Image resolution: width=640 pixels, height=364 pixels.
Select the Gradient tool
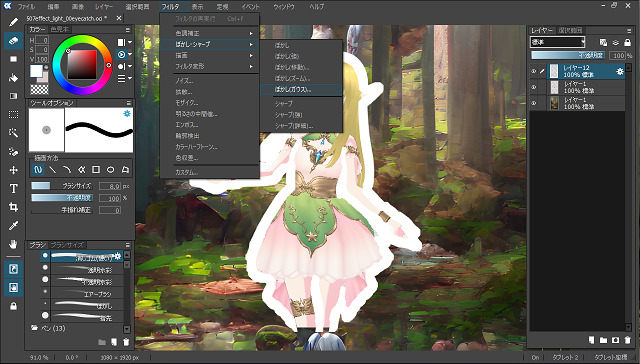(x=13, y=96)
